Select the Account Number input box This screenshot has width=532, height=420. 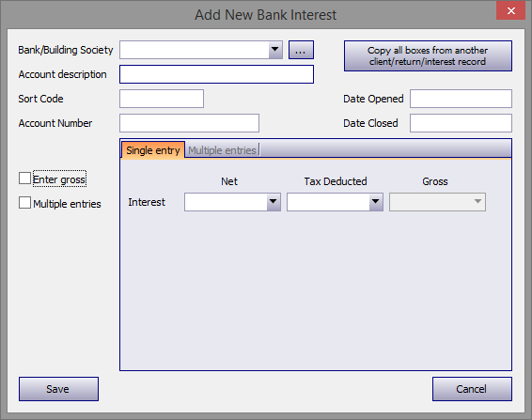coord(189,123)
